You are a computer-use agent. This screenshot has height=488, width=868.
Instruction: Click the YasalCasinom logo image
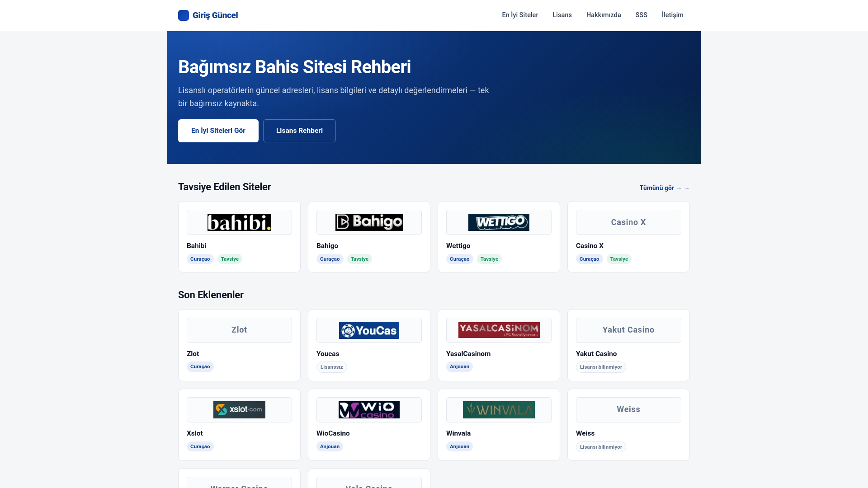(x=499, y=330)
